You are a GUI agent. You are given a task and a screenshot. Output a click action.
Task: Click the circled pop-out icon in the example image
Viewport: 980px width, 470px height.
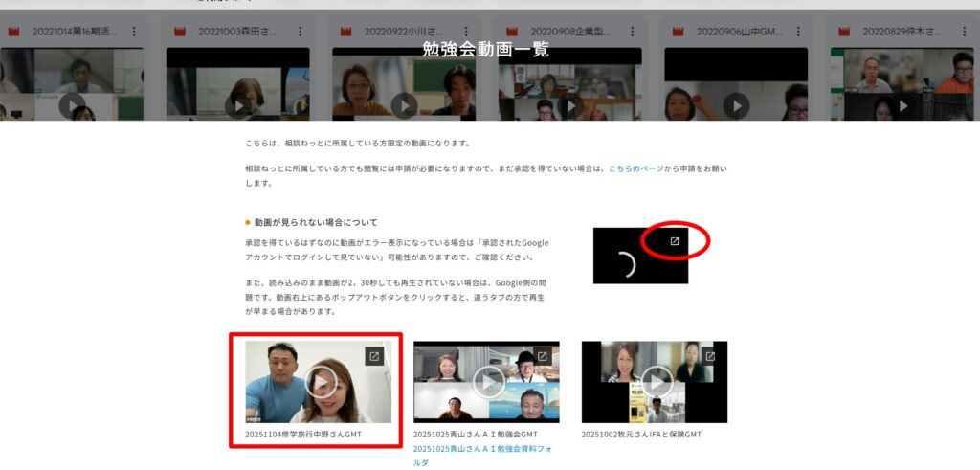pyautogui.click(x=675, y=241)
